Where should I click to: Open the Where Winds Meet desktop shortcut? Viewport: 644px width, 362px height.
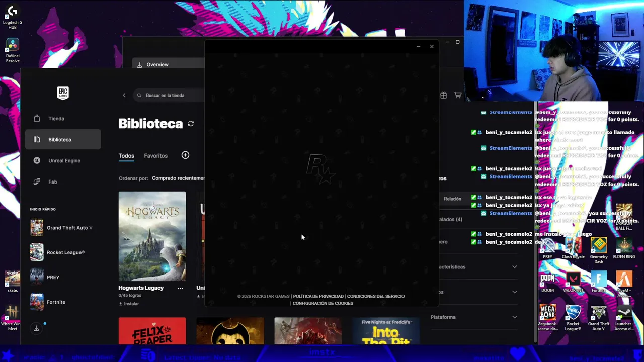coord(11,318)
